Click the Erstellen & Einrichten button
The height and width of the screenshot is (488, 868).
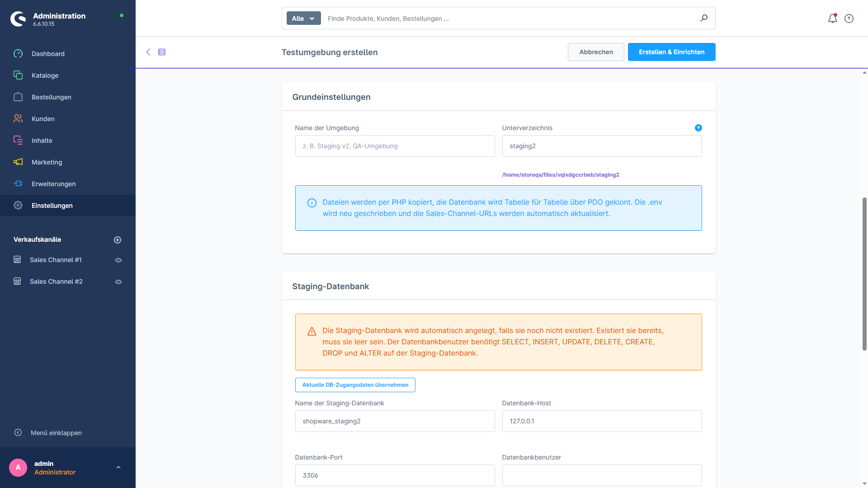[671, 52]
